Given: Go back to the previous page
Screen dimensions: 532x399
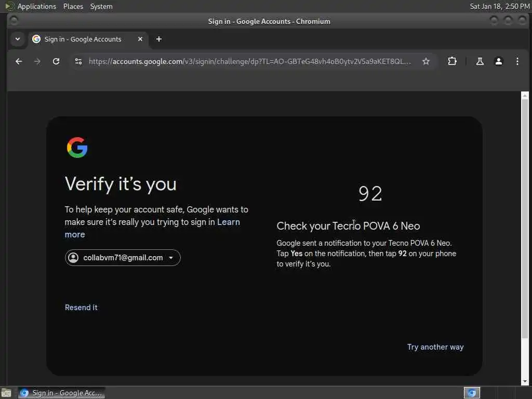Looking at the screenshot, I should pos(19,61).
